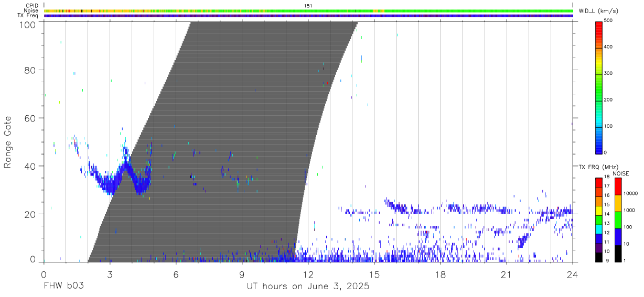Image resolution: width=644 pixels, height=297 pixels.
Task: Click the '300' value on width scale
Action: 608,74
